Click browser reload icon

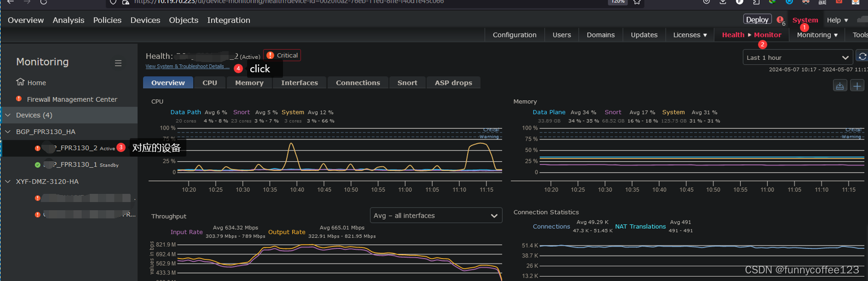point(44,2)
